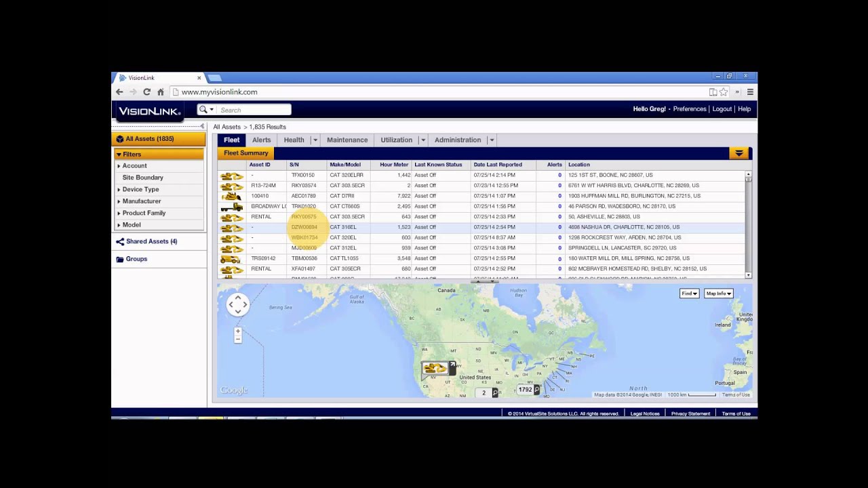Click the excavator marker on the map
The width and height of the screenshot is (868, 488).
(x=435, y=369)
